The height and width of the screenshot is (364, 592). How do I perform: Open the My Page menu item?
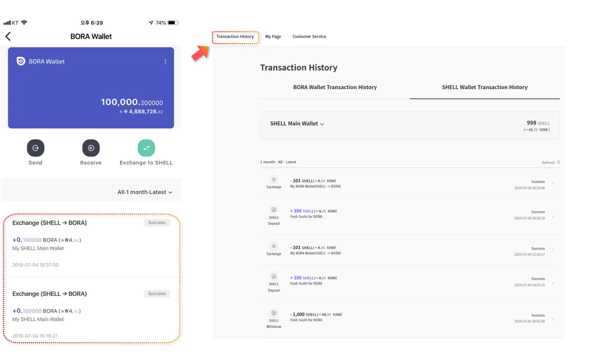pyautogui.click(x=273, y=36)
